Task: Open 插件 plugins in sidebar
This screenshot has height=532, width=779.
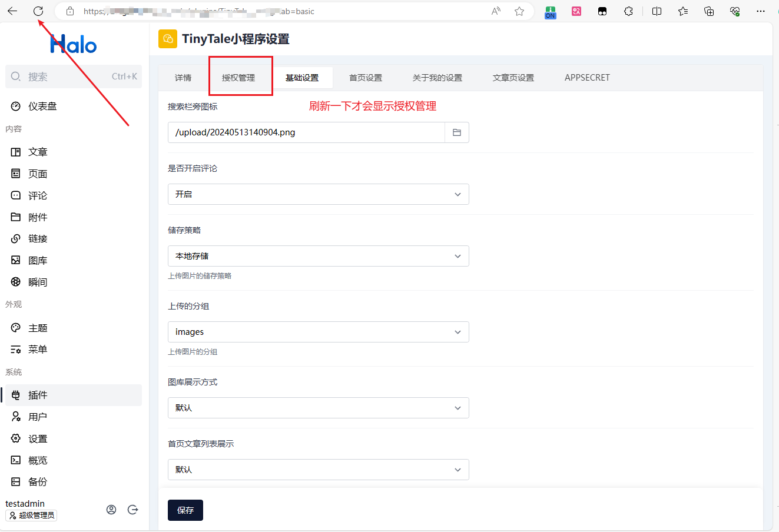Action: [74, 395]
